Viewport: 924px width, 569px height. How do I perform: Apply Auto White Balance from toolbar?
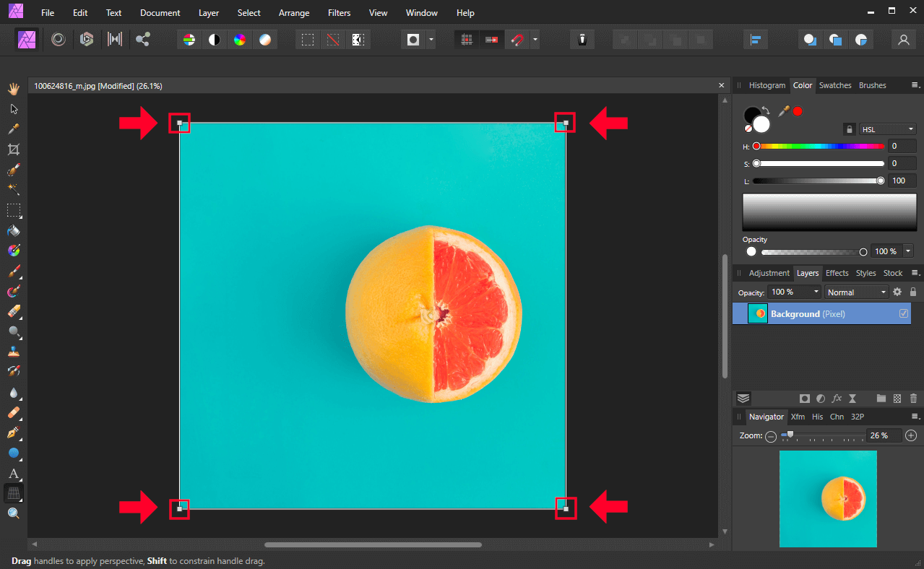(265, 40)
